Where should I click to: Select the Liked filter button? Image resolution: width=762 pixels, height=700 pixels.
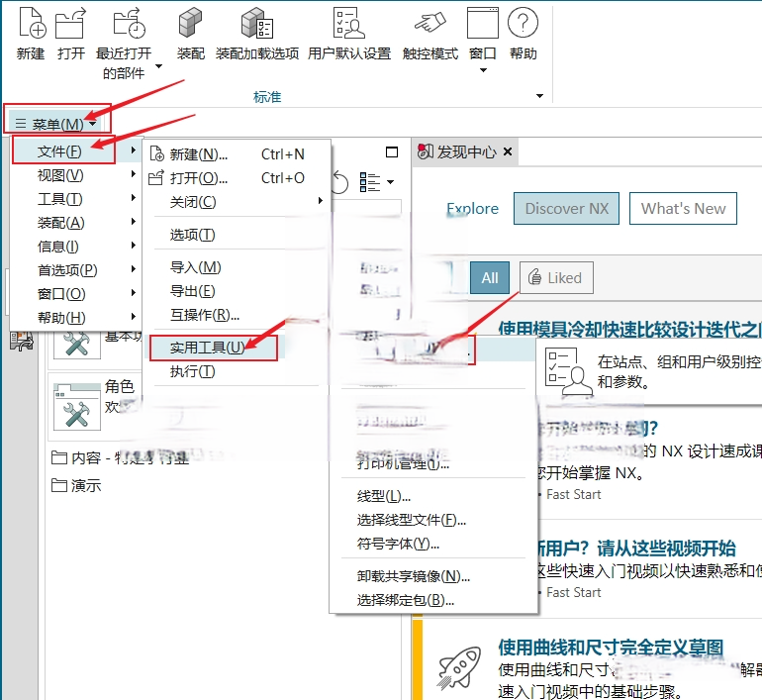556,277
